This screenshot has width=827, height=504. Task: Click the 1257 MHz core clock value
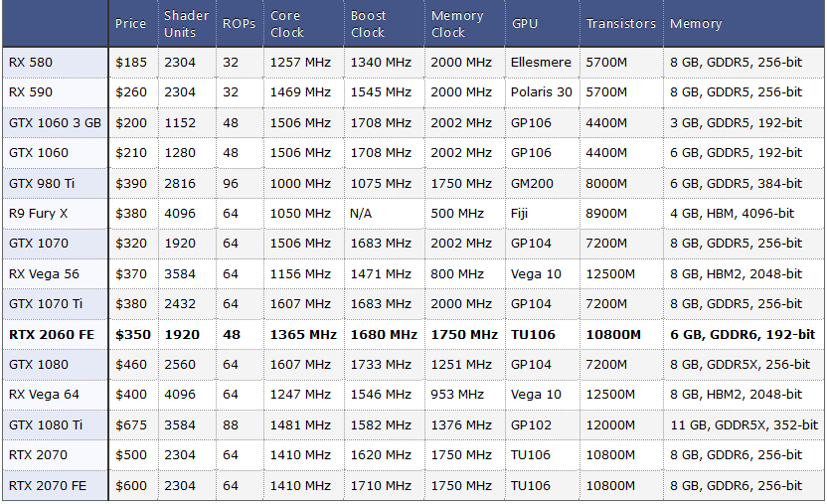pos(300,63)
